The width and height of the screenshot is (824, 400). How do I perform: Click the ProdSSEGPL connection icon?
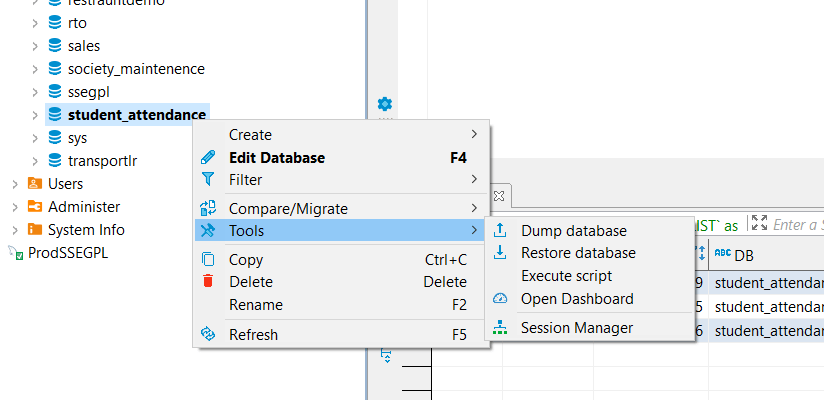click(x=16, y=253)
